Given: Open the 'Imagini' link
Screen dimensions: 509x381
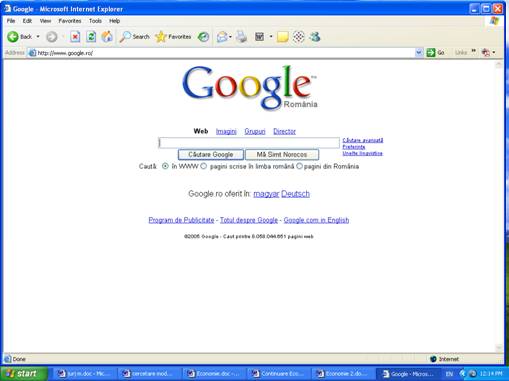Looking at the screenshot, I should click(x=226, y=131).
